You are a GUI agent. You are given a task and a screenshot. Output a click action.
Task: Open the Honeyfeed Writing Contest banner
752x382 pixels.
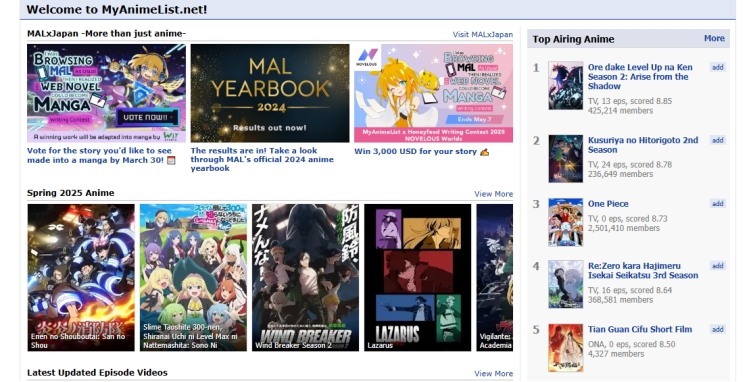tap(434, 93)
